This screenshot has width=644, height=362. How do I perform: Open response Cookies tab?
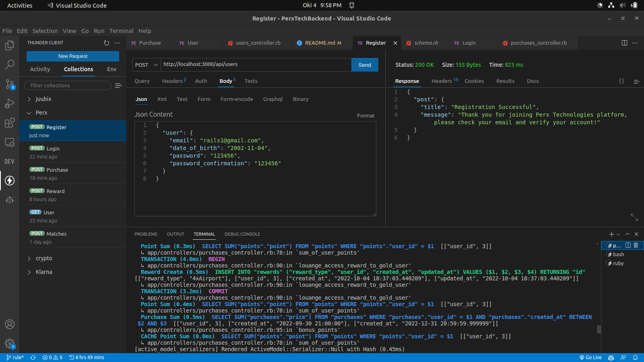(474, 81)
